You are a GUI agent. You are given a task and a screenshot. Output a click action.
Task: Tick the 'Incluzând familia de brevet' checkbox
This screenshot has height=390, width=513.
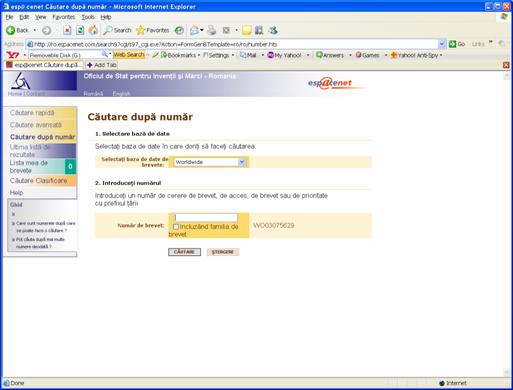point(176,227)
